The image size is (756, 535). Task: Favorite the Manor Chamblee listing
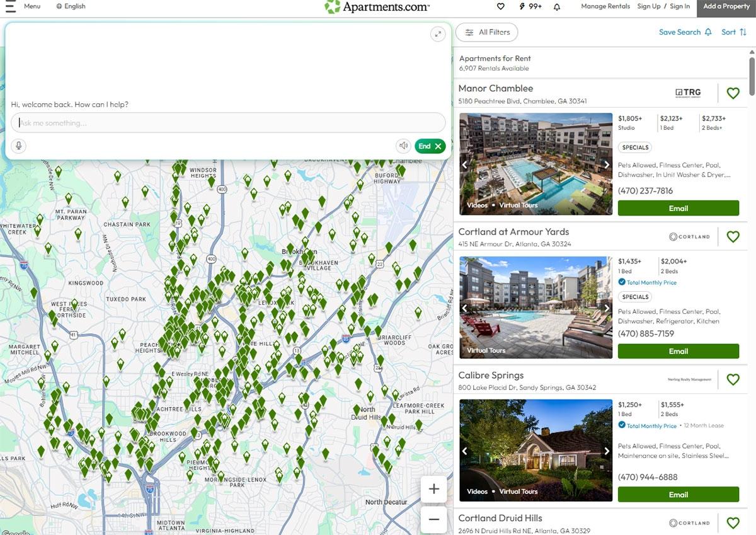click(x=733, y=93)
